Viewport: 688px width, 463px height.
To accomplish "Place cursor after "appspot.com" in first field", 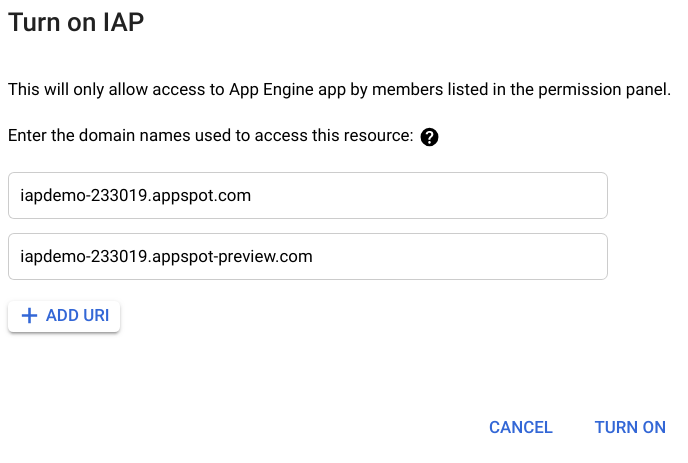I will [x=252, y=195].
